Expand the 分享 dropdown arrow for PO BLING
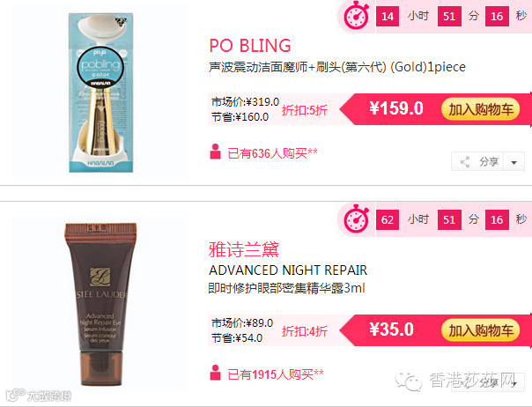 [514, 162]
